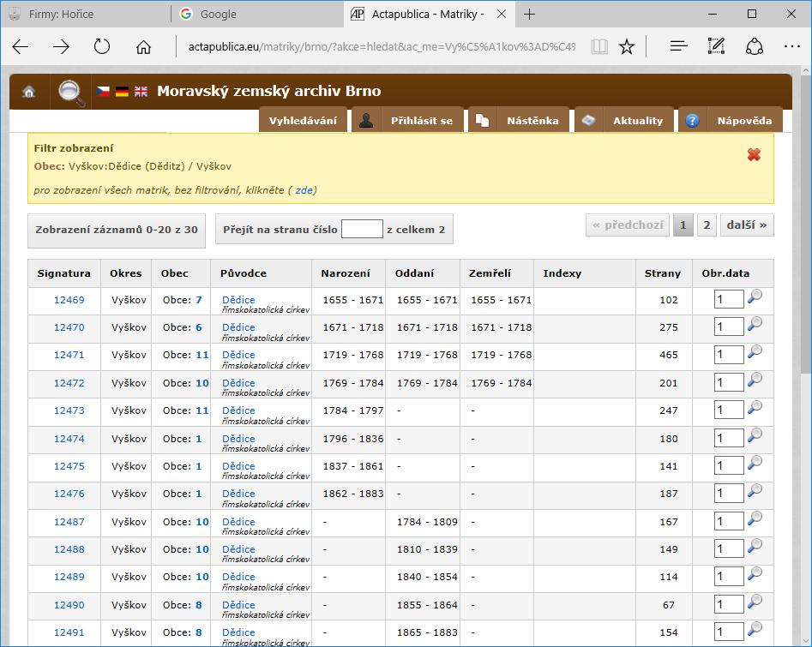
Task: Open images via magnifier in row 12473
Action: 755,407
